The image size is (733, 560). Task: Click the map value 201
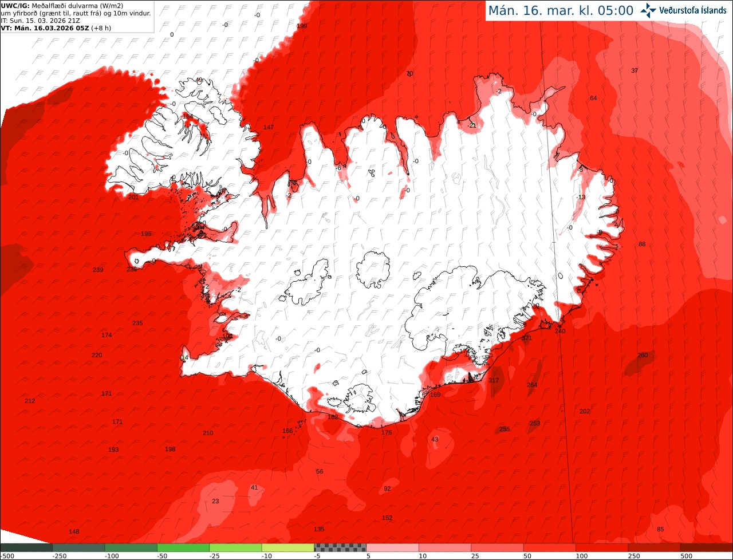point(133,197)
